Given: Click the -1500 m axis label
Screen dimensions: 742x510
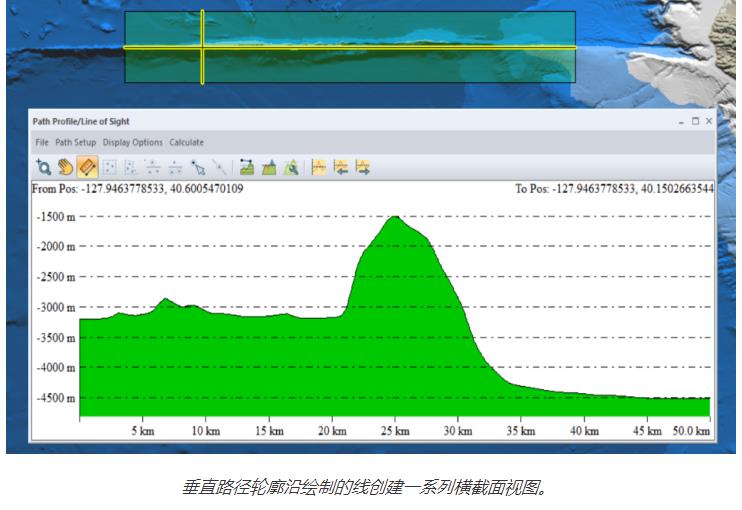Looking at the screenshot, I should pos(56,217).
